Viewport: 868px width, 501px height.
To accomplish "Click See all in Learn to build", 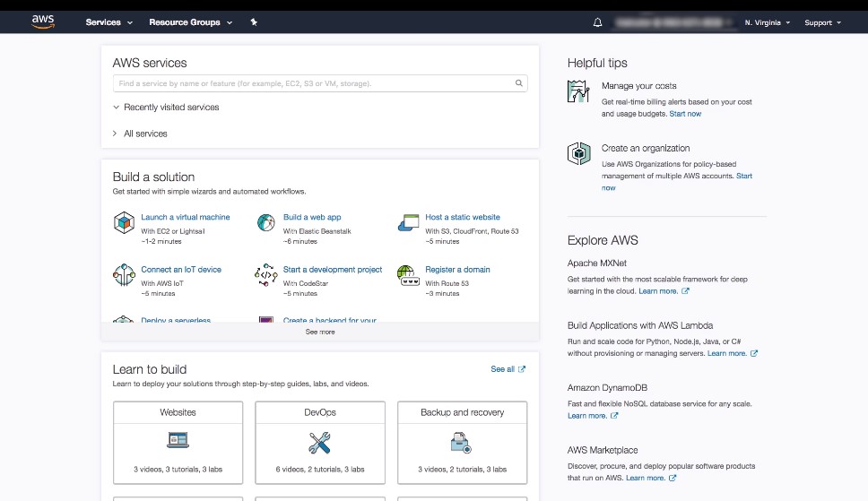I will (503, 369).
